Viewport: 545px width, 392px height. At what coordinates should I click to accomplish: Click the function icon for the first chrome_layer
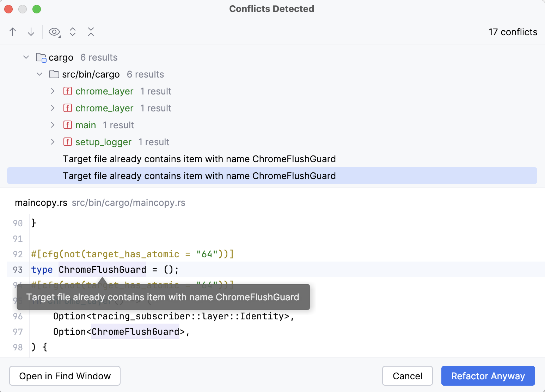[x=67, y=91]
